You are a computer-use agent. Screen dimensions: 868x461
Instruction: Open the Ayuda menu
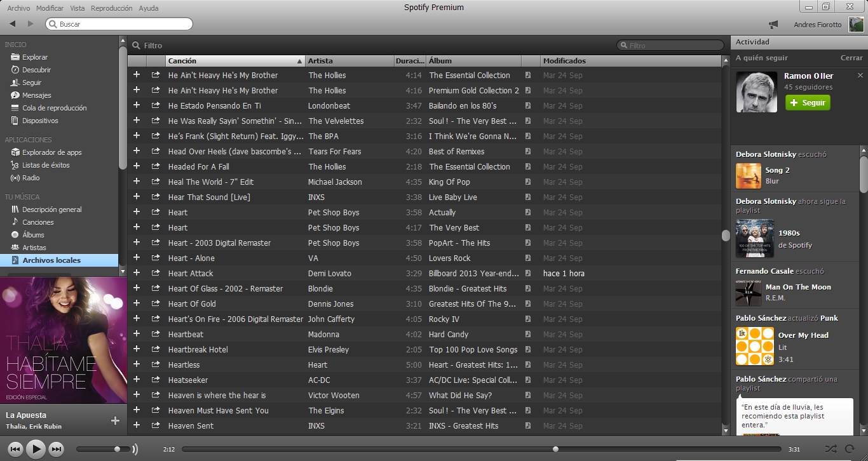pyautogui.click(x=149, y=8)
